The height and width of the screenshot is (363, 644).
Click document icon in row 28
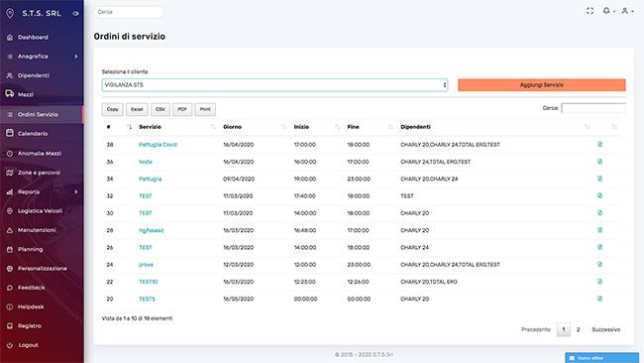[x=599, y=230]
